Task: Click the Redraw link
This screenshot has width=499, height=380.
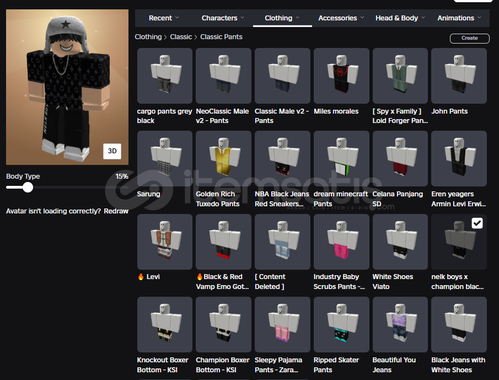Action: (x=116, y=211)
